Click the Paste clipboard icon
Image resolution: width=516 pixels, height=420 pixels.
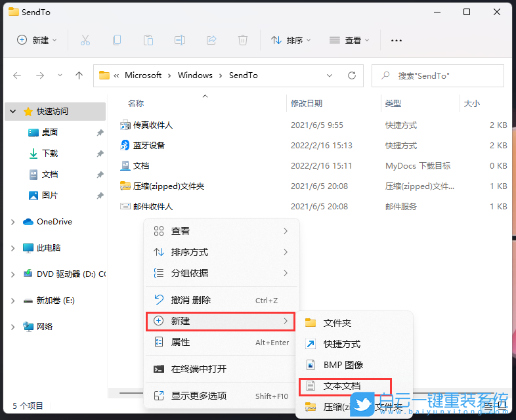(148, 40)
